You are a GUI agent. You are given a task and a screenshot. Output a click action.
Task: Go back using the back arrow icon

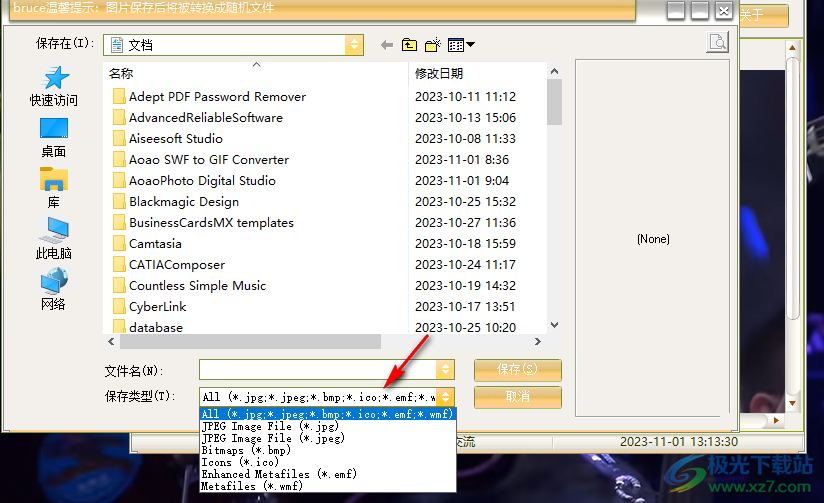click(387, 45)
